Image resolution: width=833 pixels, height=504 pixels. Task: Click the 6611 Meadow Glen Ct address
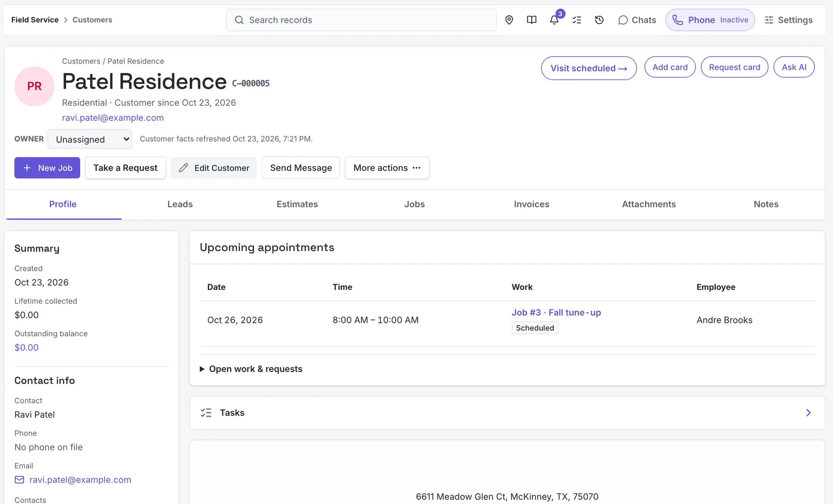(507, 497)
